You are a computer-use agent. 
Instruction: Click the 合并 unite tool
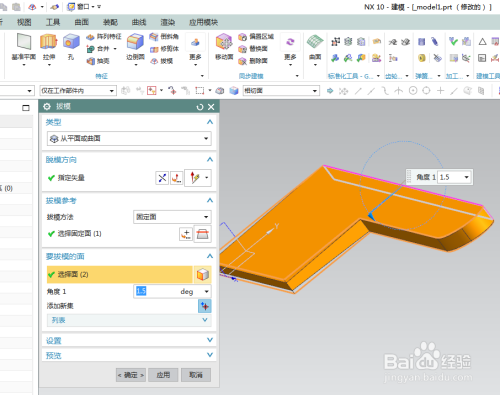coord(100,49)
